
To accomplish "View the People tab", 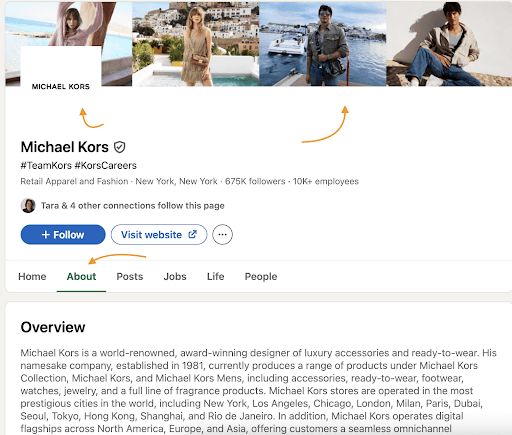I will coord(261,276).
